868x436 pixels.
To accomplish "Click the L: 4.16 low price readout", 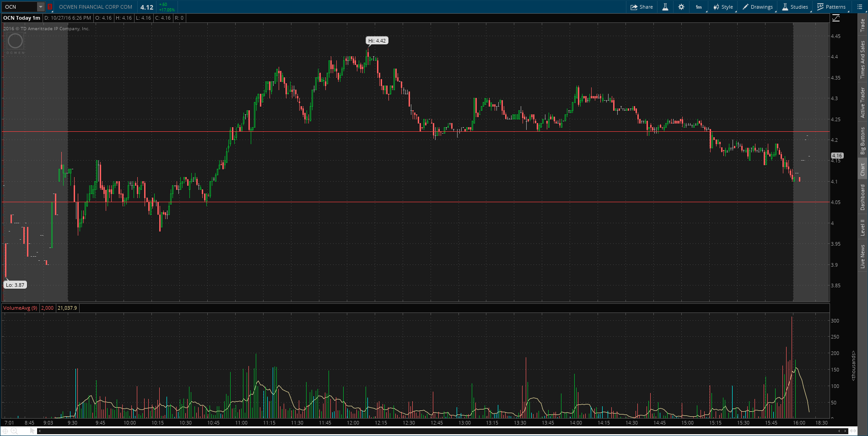I will [x=143, y=18].
